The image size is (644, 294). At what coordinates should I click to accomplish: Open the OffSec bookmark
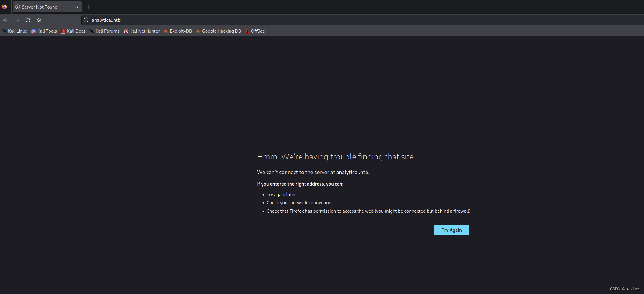point(255,31)
